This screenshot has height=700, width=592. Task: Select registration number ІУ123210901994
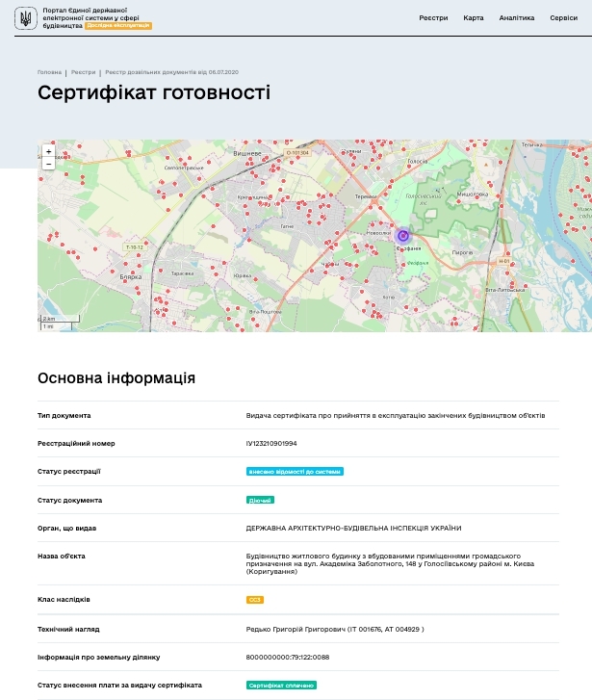[271, 443]
